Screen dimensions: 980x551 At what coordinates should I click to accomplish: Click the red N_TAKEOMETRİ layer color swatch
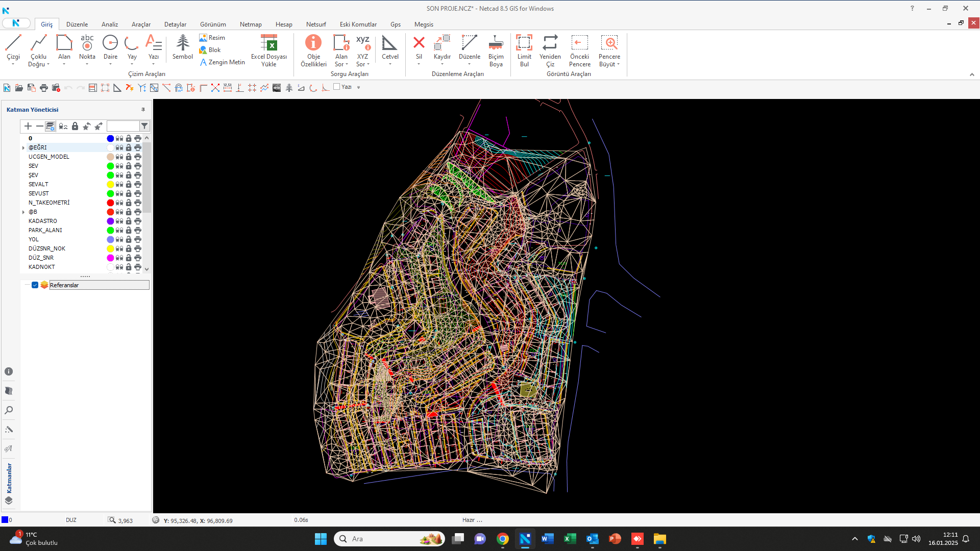click(x=110, y=203)
